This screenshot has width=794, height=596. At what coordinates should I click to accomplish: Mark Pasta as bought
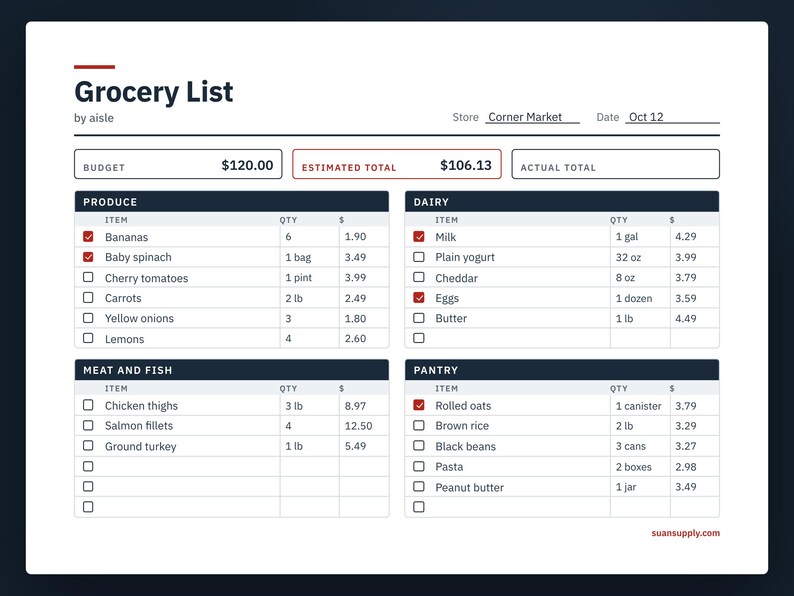[x=419, y=466]
